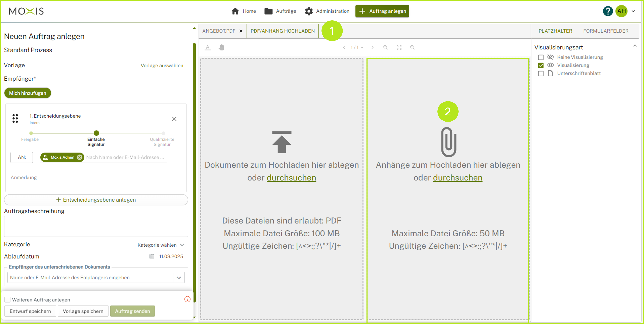Select the hand pan tool
The width and height of the screenshot is (644, 324).
point(221,47)
